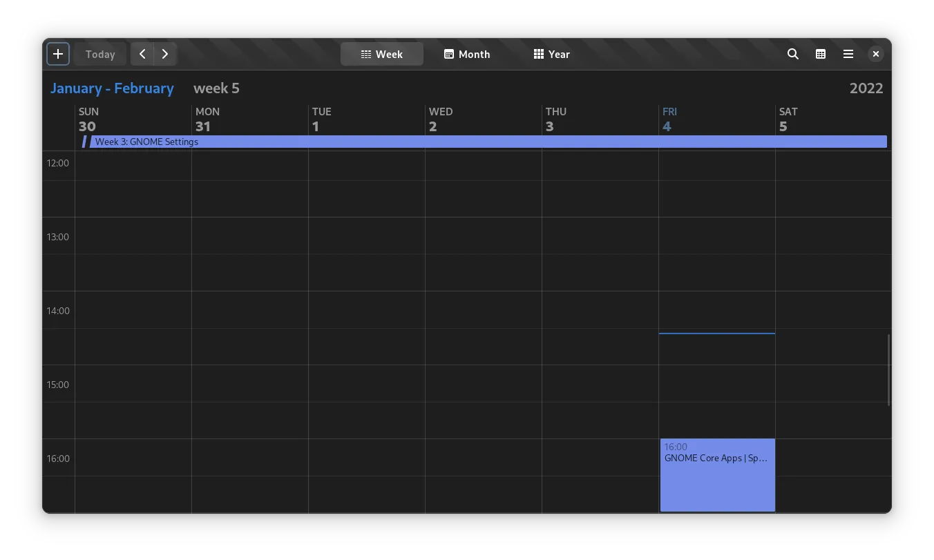Open the event search
Screen dimensions: 934x560
pyautogui.click(x=793, y=54)
